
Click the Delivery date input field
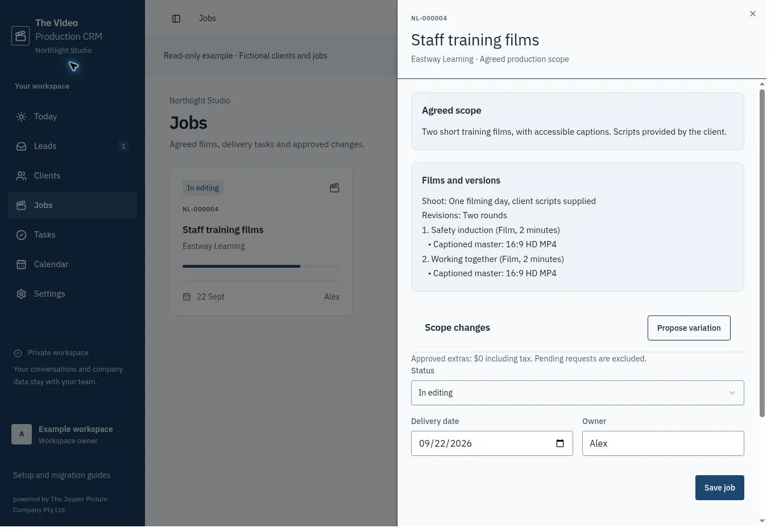492,443
